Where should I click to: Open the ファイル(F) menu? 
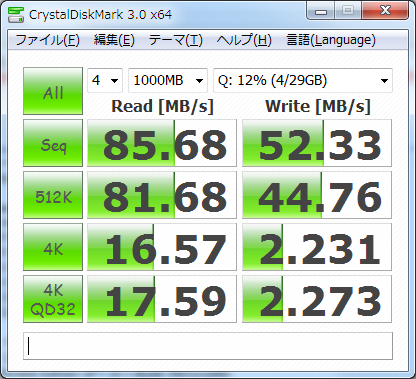48,40
